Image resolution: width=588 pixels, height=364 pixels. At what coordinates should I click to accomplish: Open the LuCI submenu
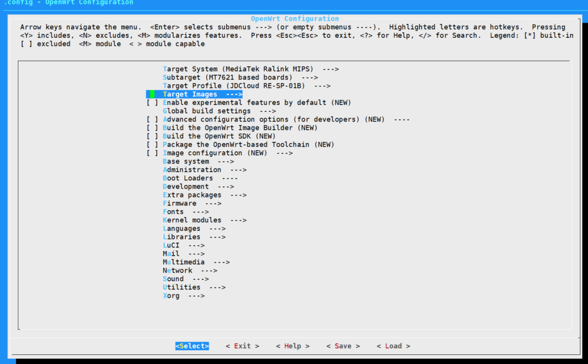coord(183,245)
